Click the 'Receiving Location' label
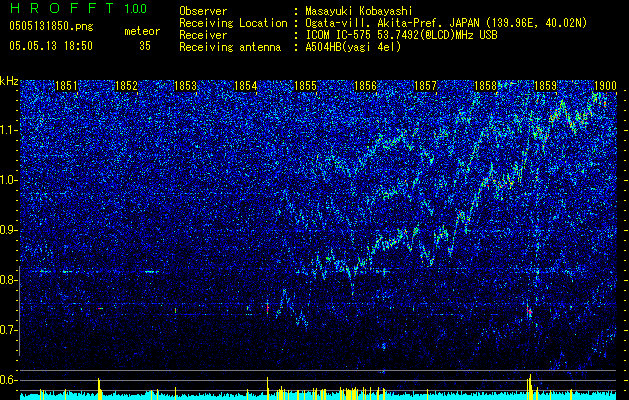 (x=233, y=23)
